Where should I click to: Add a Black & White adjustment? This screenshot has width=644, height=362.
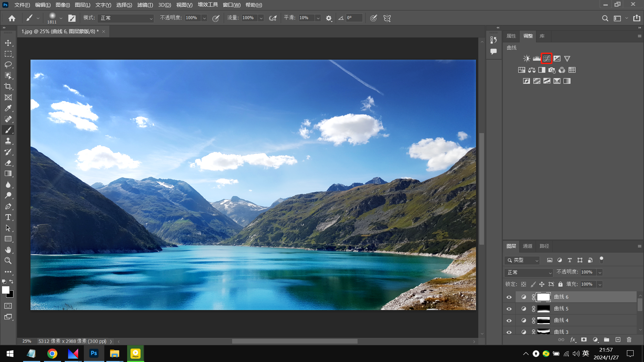(x=542, y=70)
